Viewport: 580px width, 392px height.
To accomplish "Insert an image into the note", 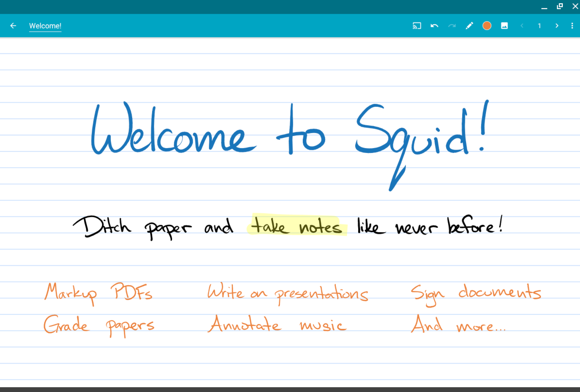I will [504, 25].
